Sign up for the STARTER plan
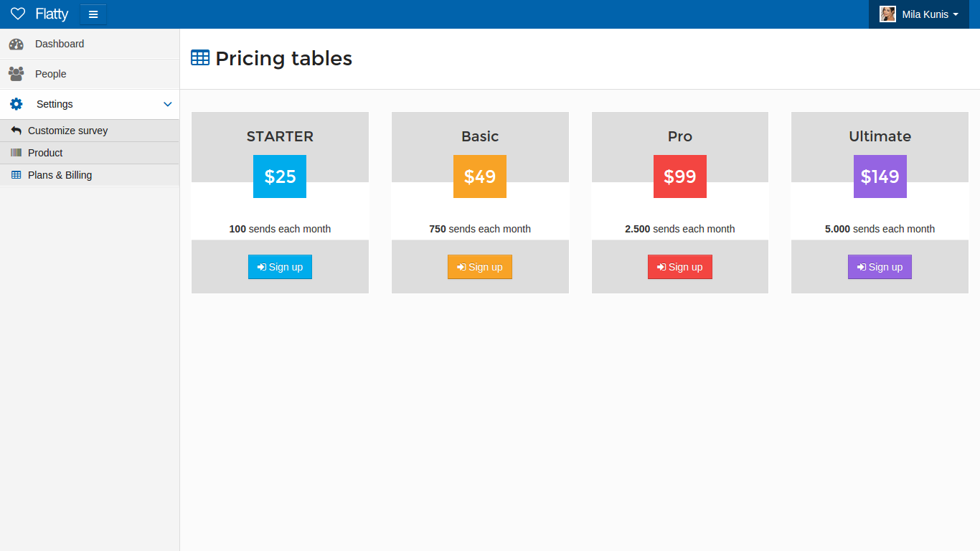Image resolution: width=980 pixels, height=551 pixels. click(280, 267)
